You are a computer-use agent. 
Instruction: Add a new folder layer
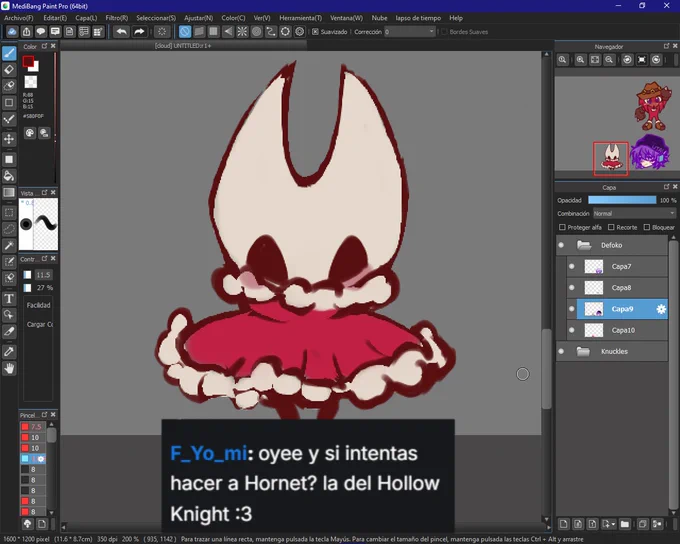point(624,524)
